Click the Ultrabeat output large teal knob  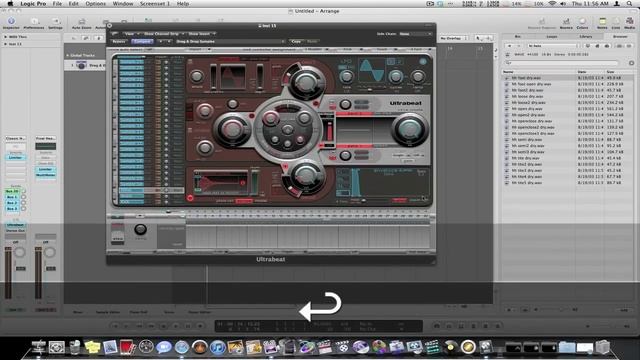[x=409, y=129]
